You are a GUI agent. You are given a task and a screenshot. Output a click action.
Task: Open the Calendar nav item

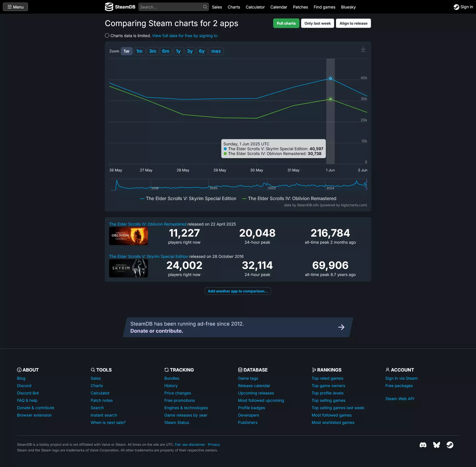click(x=279, y=7)
